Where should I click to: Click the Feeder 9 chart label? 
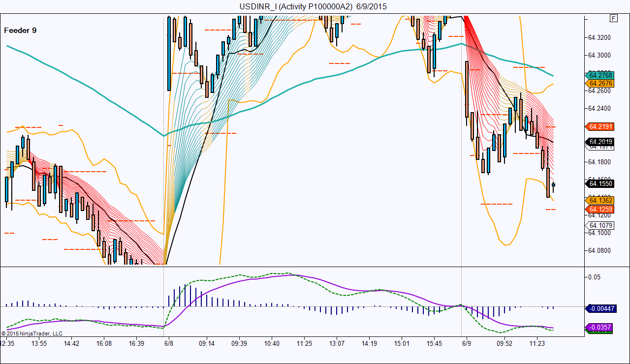(x=20, y=30)
